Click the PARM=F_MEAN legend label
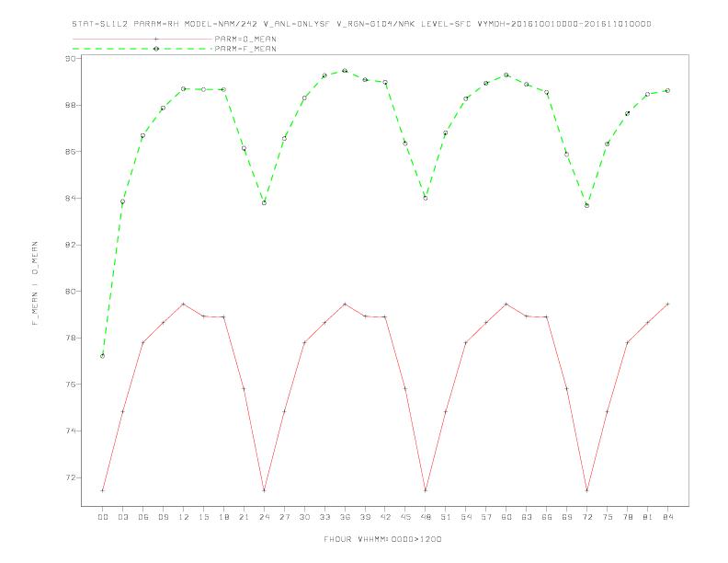 click(245, 49)
